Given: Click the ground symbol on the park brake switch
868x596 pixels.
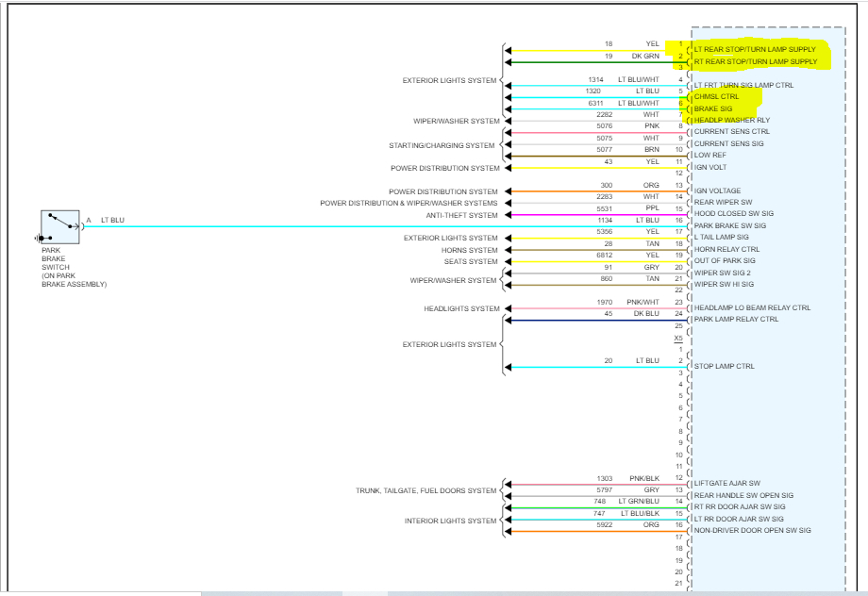Looking at the screenshot, I should (39, 239).
